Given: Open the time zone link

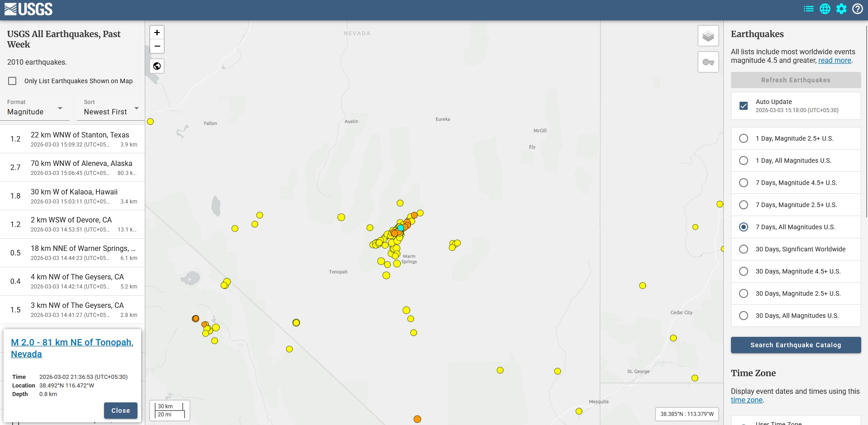Looking at the screenshot, I should click(747, 400).
